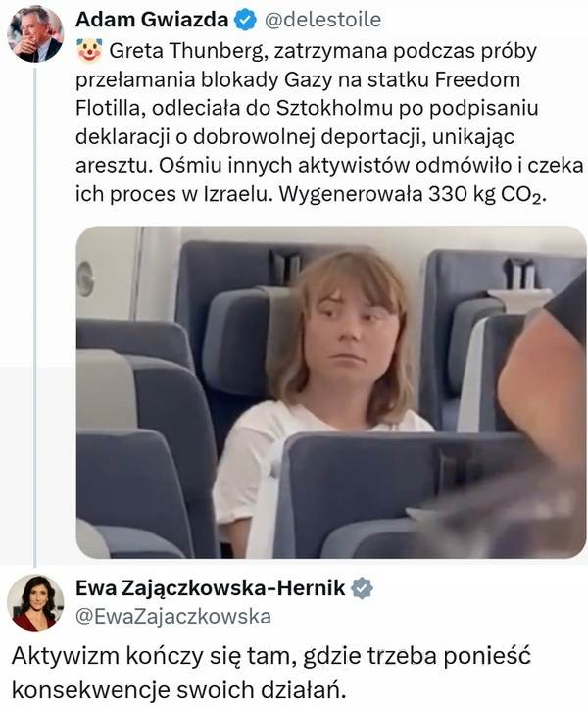Open the Ewa Zajączkowska-Hernik display name
This screenshot has width=588, height=709.
210,588
